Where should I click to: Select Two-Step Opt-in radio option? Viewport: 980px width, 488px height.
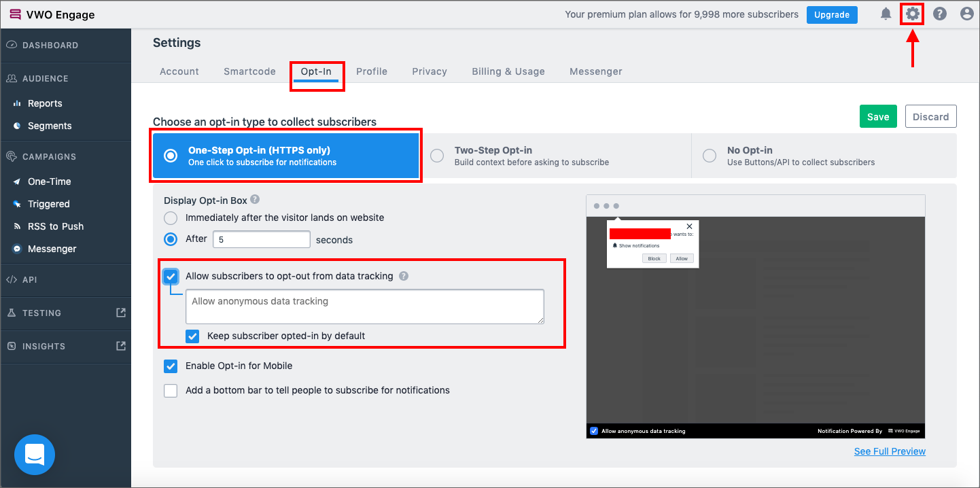[x=438, y=156]
